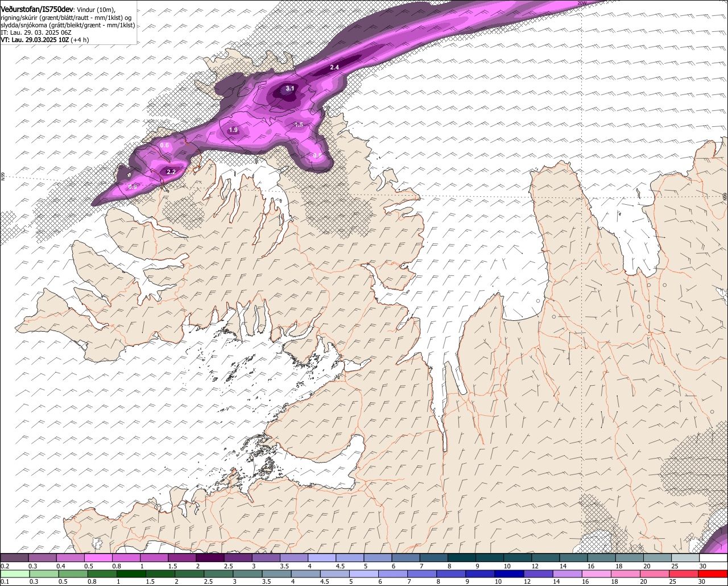Click the 2.2 precipitation value on the map
The width and height of the screenshot is (728, 586).
coord(171,172)
